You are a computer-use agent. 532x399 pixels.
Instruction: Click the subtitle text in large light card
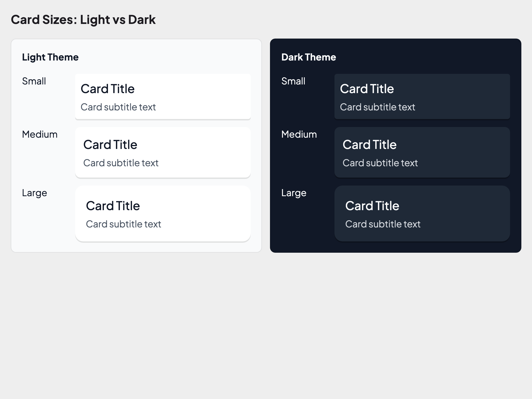[x=123, y=224]
